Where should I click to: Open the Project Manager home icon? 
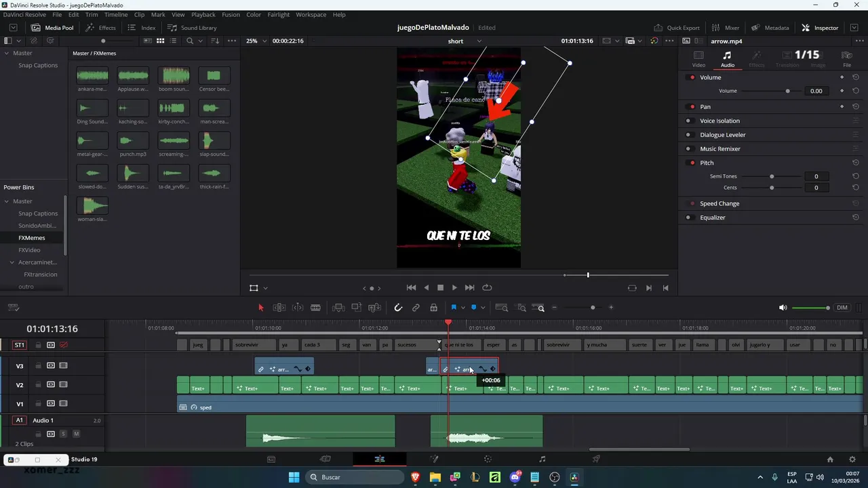pyautogui.click(x=830, y=460)
